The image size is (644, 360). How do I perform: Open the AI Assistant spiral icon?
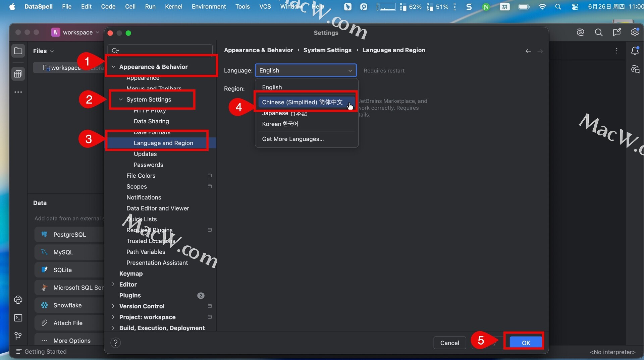580,32
